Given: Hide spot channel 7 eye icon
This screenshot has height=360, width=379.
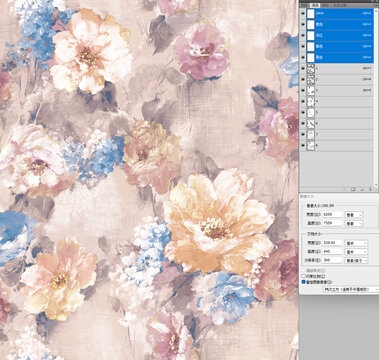Looking at the screenshot, I should (303, 135).
